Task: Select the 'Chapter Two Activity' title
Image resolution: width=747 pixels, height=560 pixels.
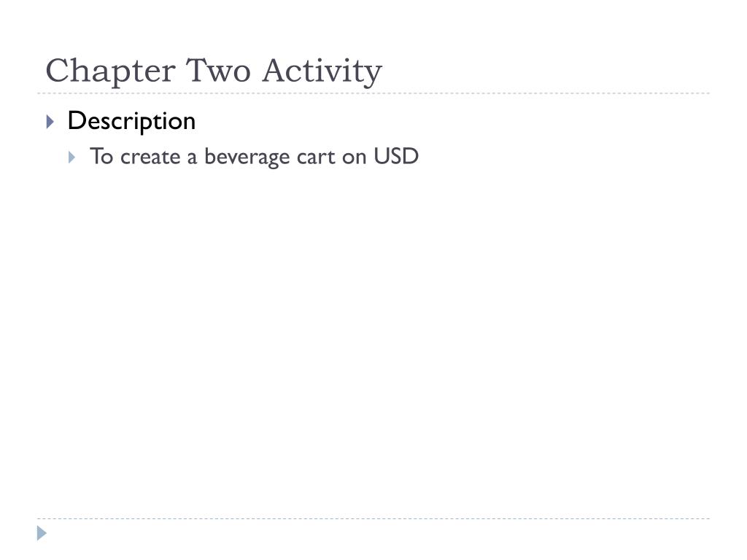Action: [214, 71]
